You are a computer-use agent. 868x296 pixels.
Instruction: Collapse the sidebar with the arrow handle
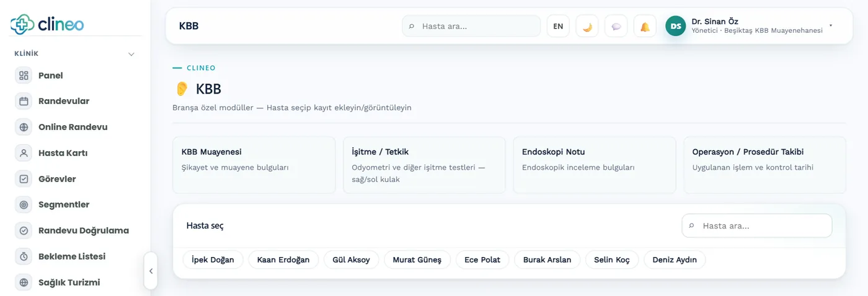pyautogui.click(x=151, y=271)
